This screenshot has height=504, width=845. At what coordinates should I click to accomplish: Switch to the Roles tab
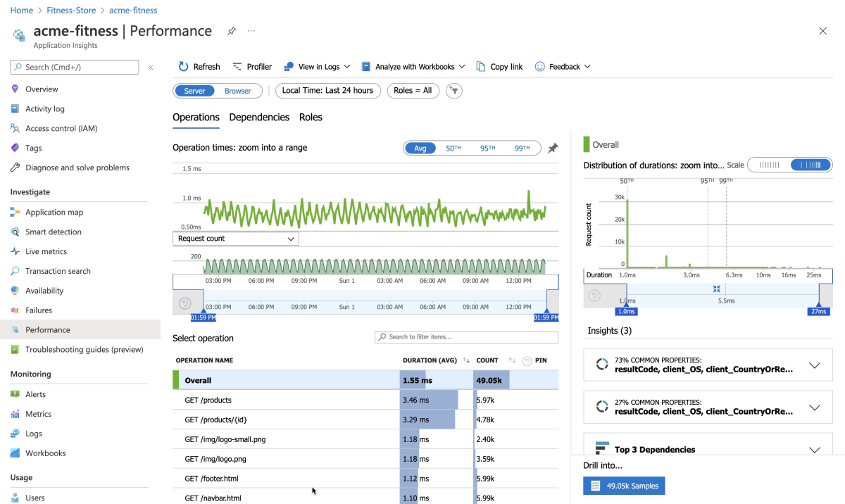point(311,118)
